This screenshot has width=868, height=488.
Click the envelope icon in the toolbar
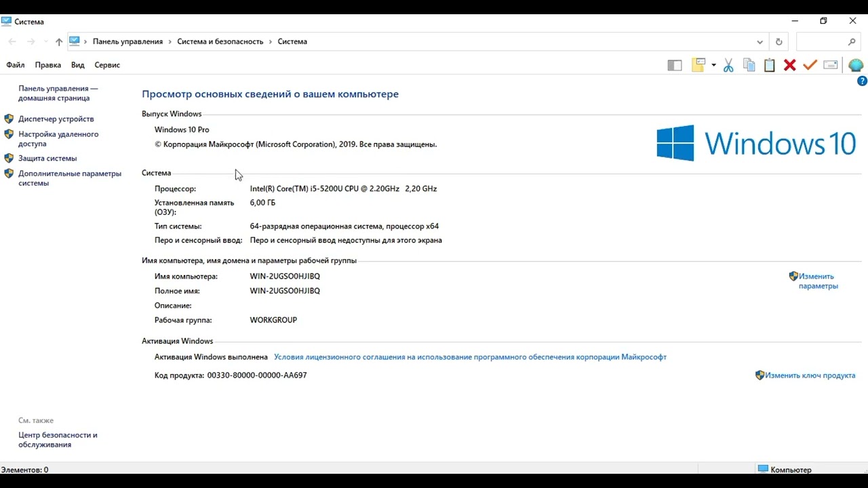[x=831, y=65]
